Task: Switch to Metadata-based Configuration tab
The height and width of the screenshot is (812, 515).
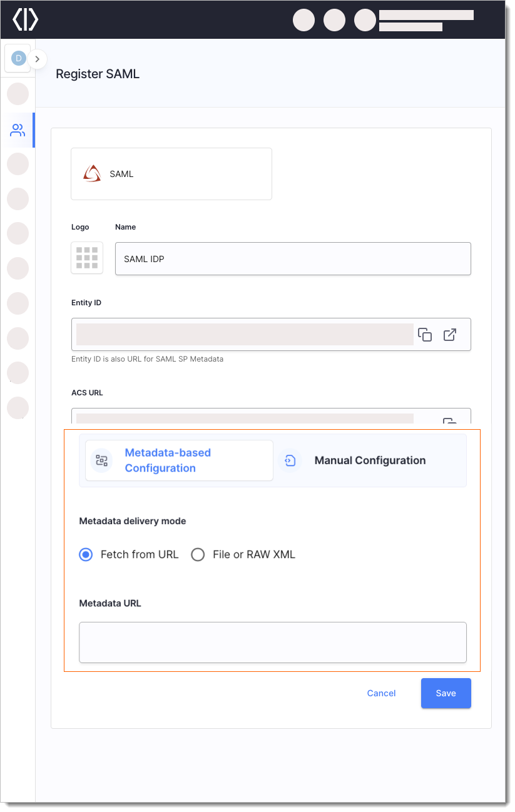Action: click(x=180, y=460)
